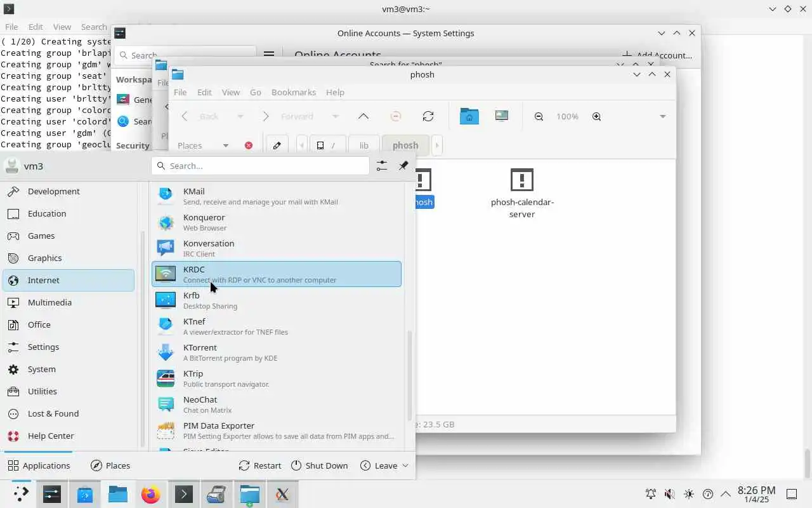Open Forward history dropdown arrow
This screenshot has height=508, width=812.
pyautogui.click(x=335, y=116)
